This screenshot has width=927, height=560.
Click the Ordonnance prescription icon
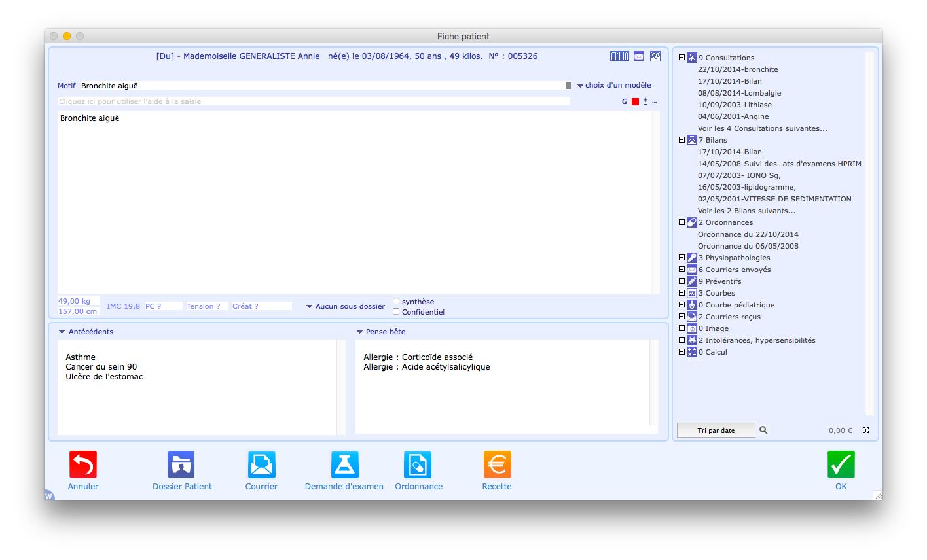(418, 464)
